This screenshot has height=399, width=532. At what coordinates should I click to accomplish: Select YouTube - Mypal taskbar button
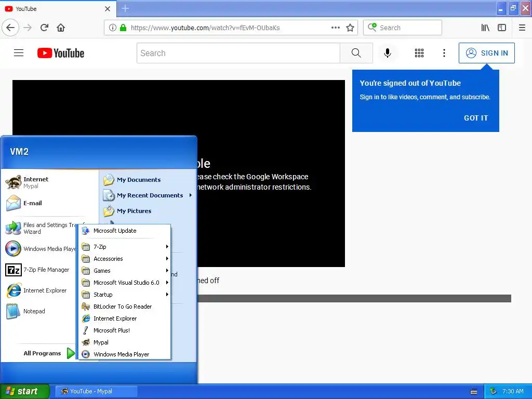(96, 391)
